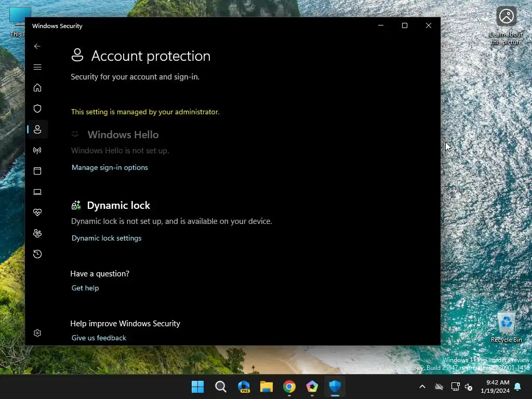Select Account protection sidebar icon

click(x=37, y=129)
